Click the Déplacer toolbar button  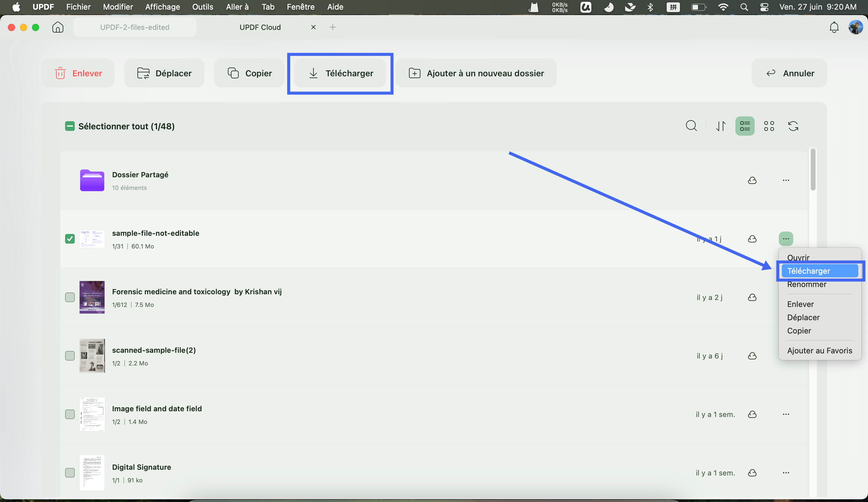point(164,73)
